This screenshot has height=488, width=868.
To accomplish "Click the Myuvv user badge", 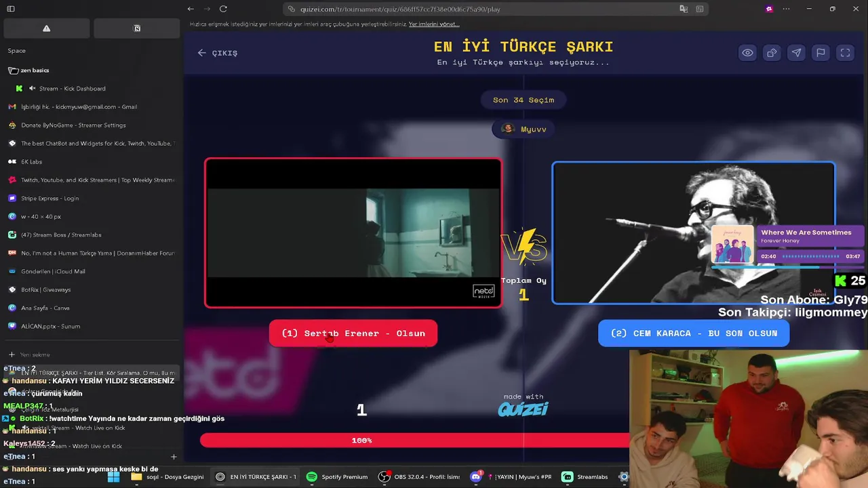I will click(x=524, y=129).
